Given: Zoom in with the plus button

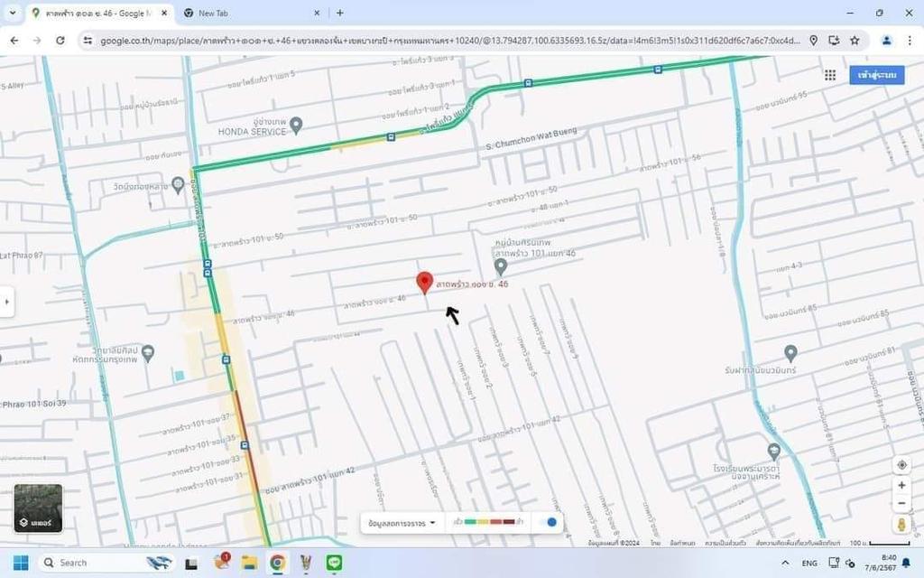Looking at the screenshot, I should click(901, 486).
